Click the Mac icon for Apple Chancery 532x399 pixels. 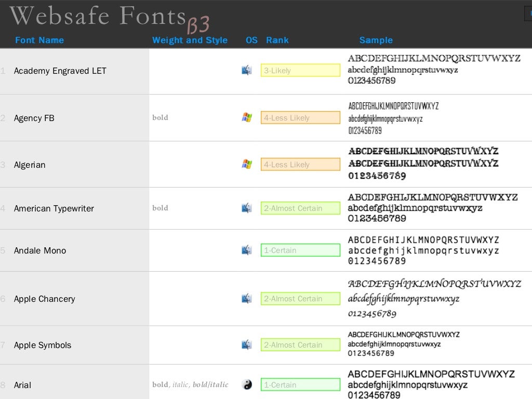pyautogui.click(x=247, y=298)
